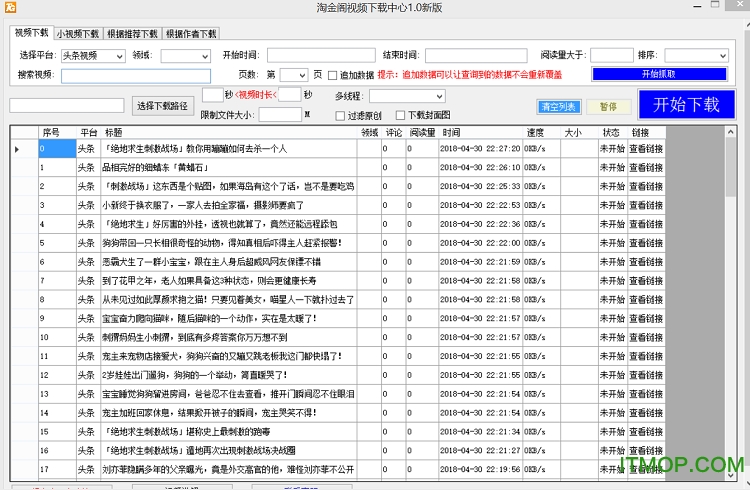The width and height of the screenshot is (750, 490).
Task: Expand the 页数 page number dropdown
Action: 293,75
